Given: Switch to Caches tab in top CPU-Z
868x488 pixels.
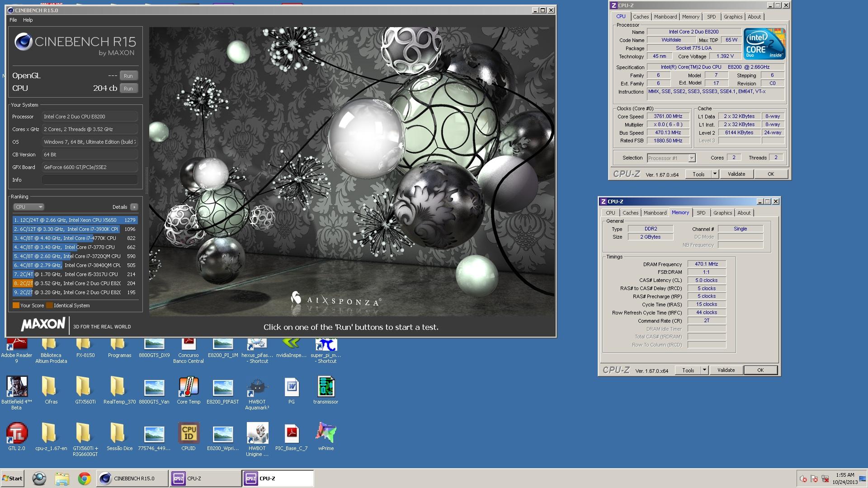Looking at the screenshot, I should (641, 17).
